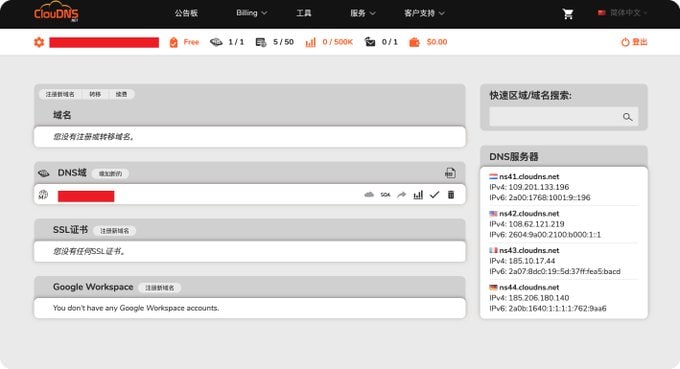Click the add-new button beside DNS域
This screenshot has height=369, width=680.
110,173
